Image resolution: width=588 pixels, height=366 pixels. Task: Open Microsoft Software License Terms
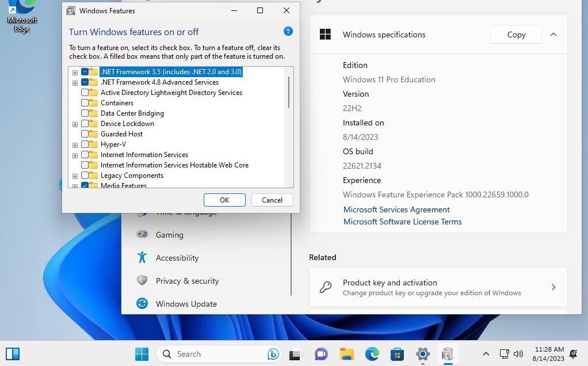(402, 222)
